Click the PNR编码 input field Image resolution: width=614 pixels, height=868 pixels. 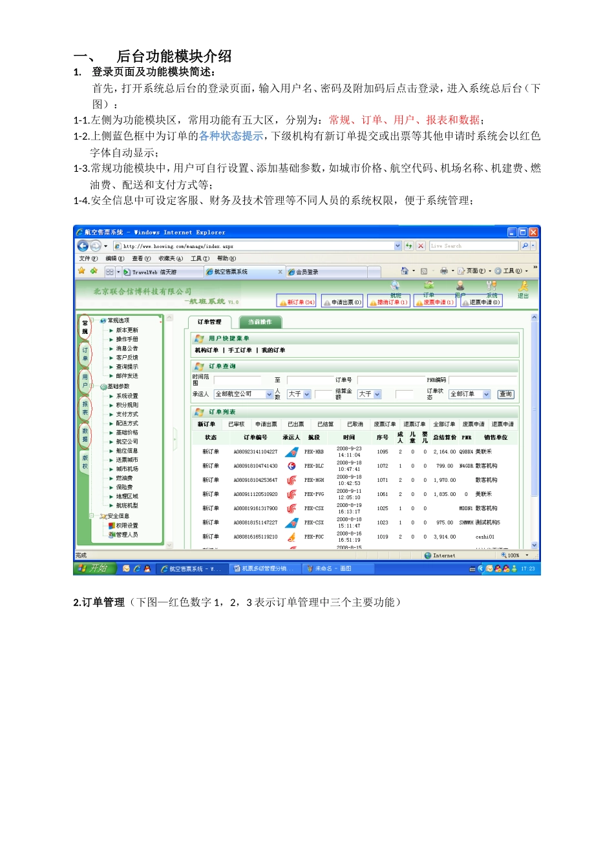(483, 380)
